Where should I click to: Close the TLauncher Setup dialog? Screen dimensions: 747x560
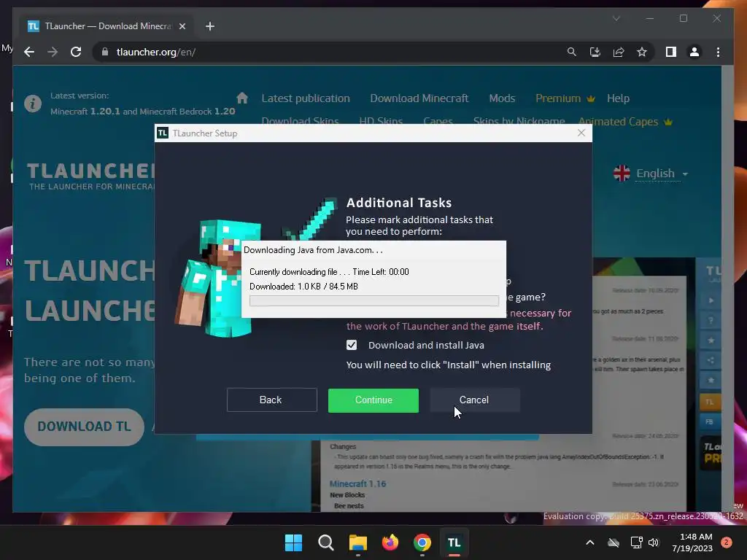click(581, 133)
